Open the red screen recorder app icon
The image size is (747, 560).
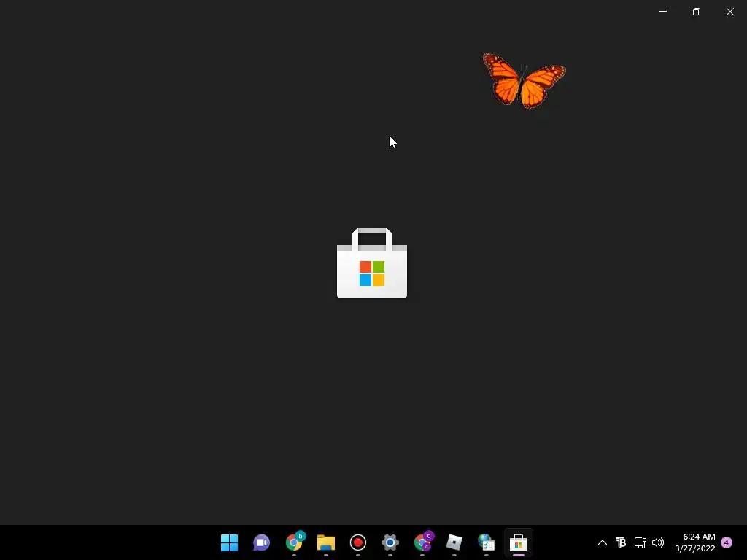357,542
